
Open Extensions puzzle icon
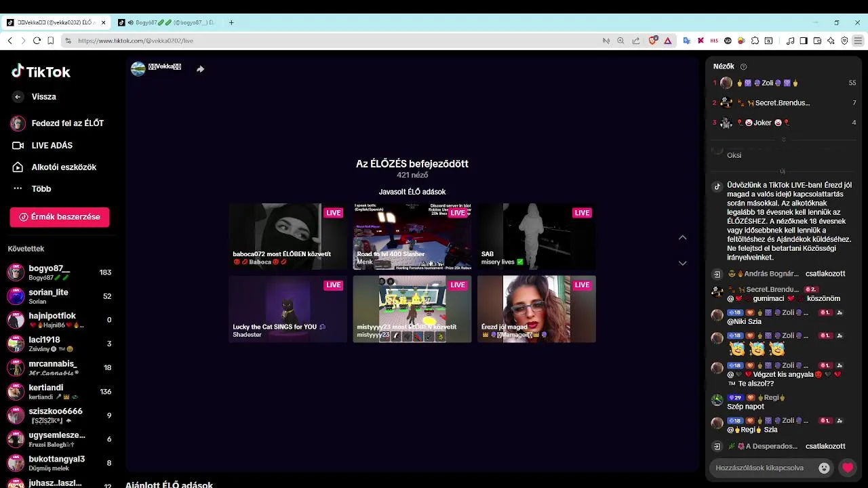pyautogui.click(x=755, y=41)
